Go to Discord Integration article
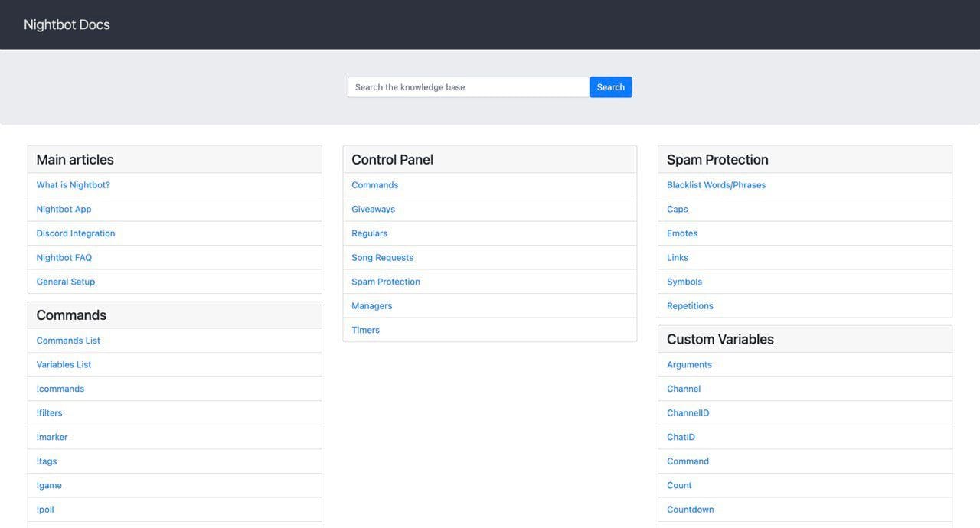This screenshot has height=528, width=980. click(76, 233)
